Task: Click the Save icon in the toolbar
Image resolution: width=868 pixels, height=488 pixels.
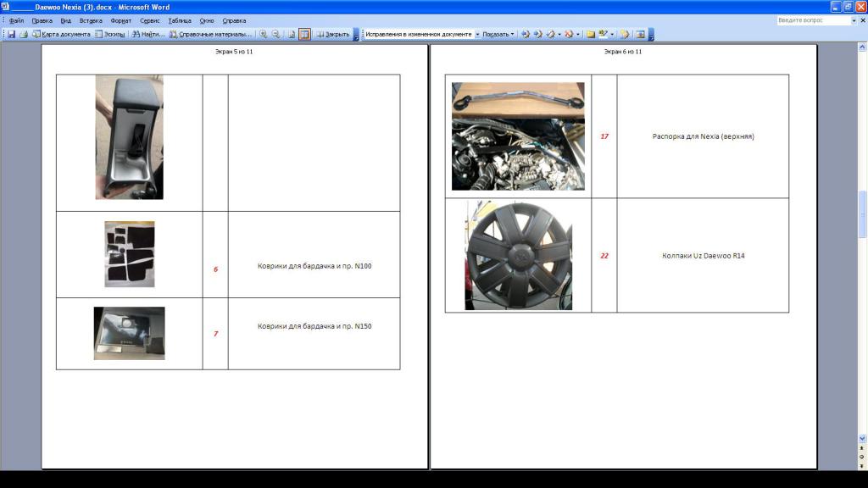Action: [x=12, y=35]
